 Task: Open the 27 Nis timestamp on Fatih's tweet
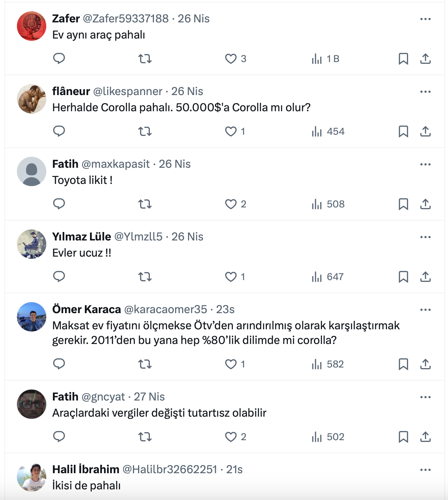click(149, 397)
